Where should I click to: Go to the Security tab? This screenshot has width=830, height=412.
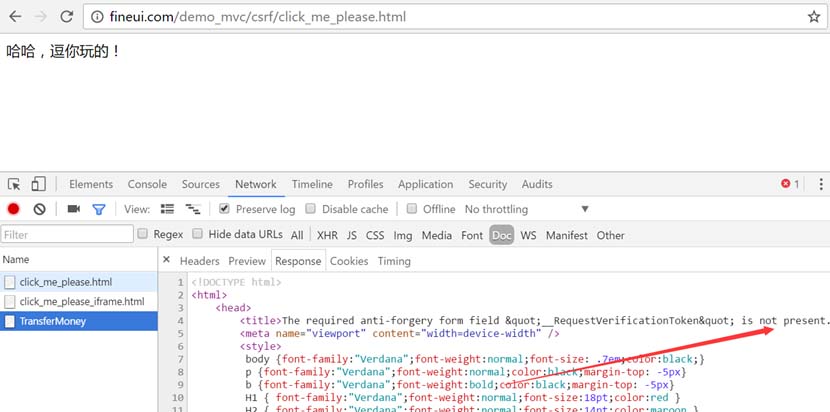pyautogui.click(x=488, y=184)
